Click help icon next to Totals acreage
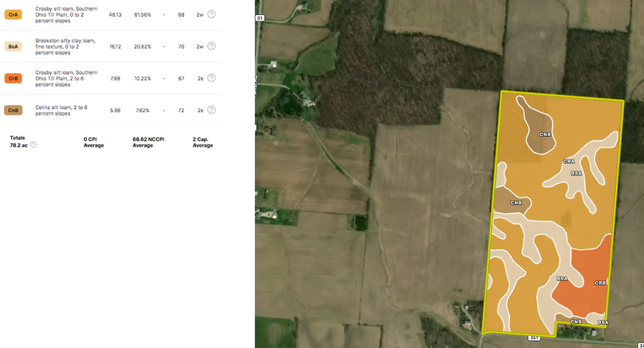This screenshot has height=348, width=644. 33,145
